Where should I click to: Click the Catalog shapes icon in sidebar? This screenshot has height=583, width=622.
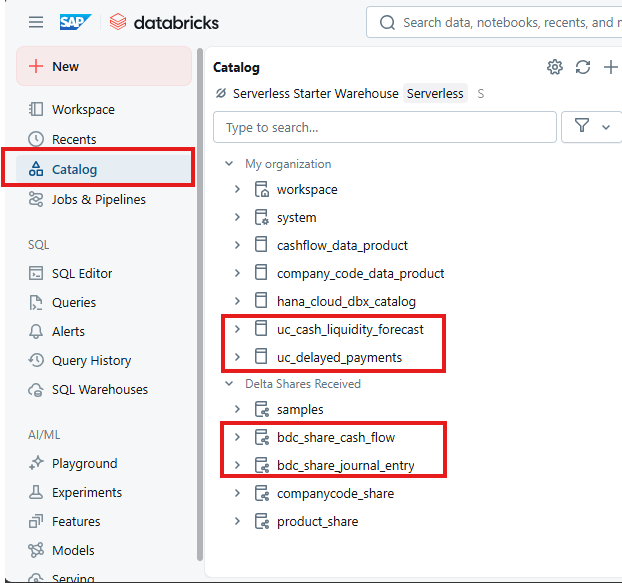click(36, 169)
